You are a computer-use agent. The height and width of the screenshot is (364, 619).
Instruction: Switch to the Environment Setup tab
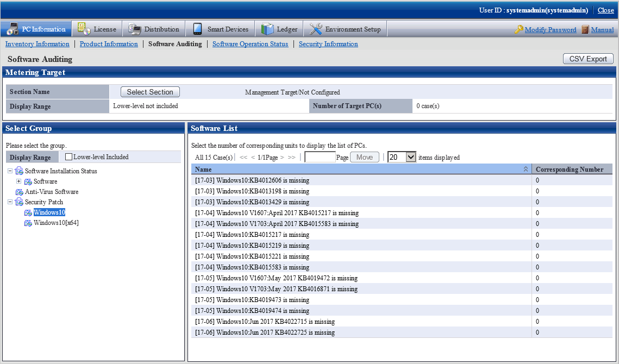345,29
